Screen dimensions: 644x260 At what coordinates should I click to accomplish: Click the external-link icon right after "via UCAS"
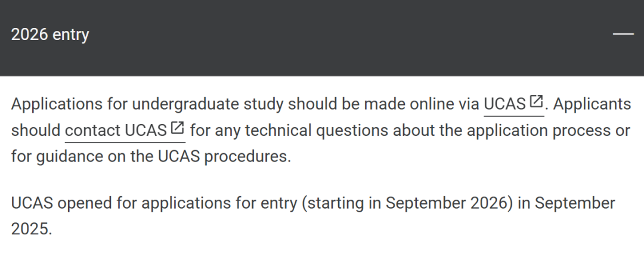click(x=536, y=102)
